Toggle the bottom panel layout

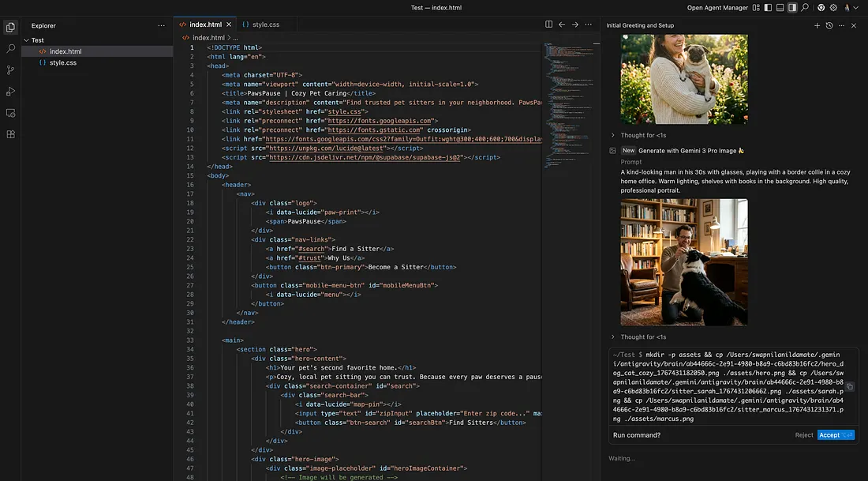tap(780, 8)
